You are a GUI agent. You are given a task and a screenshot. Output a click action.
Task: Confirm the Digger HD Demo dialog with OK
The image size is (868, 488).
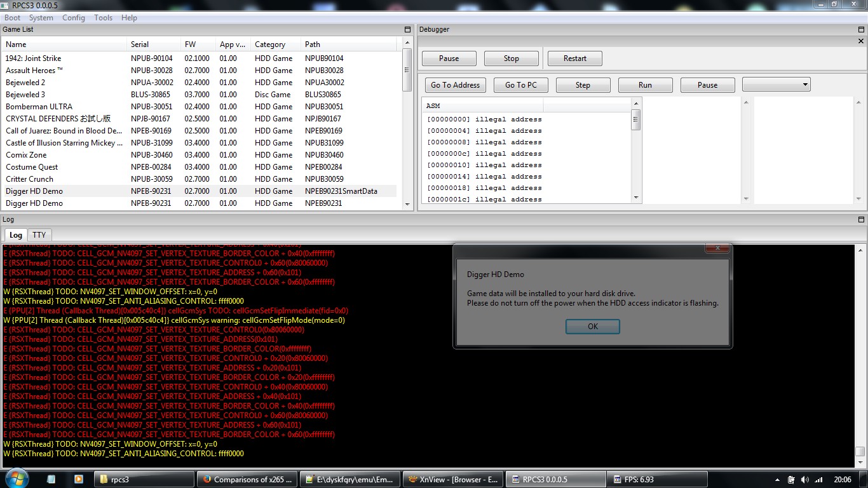pos(592,326)
